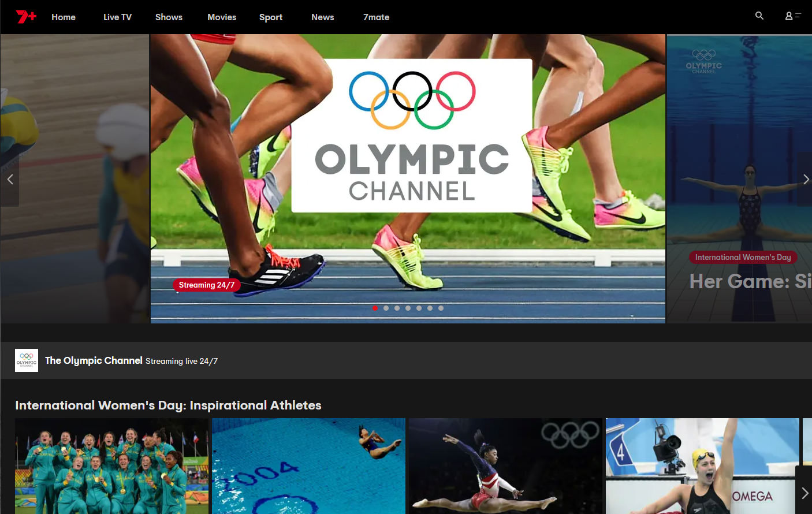Viewport: 812px width, 514px height.
Task: Open the Shows section
Action: click(169, 17)
